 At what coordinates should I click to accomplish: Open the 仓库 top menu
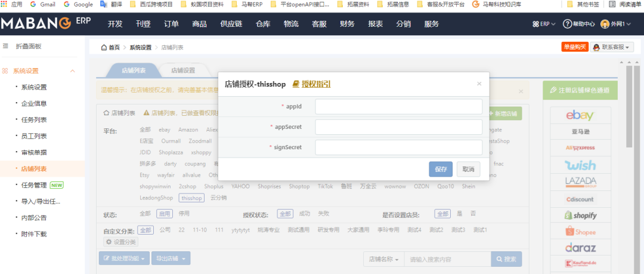pos(263,24)
